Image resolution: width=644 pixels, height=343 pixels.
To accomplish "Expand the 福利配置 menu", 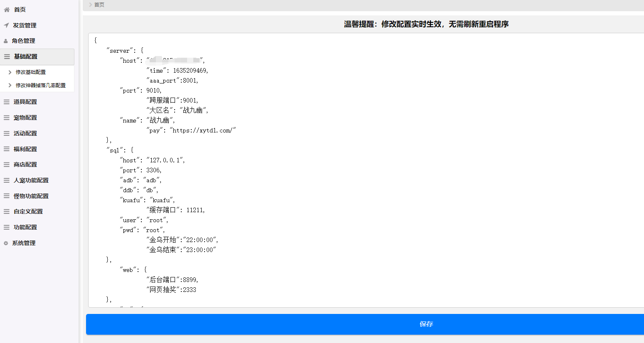I will [x=25, y=149].
